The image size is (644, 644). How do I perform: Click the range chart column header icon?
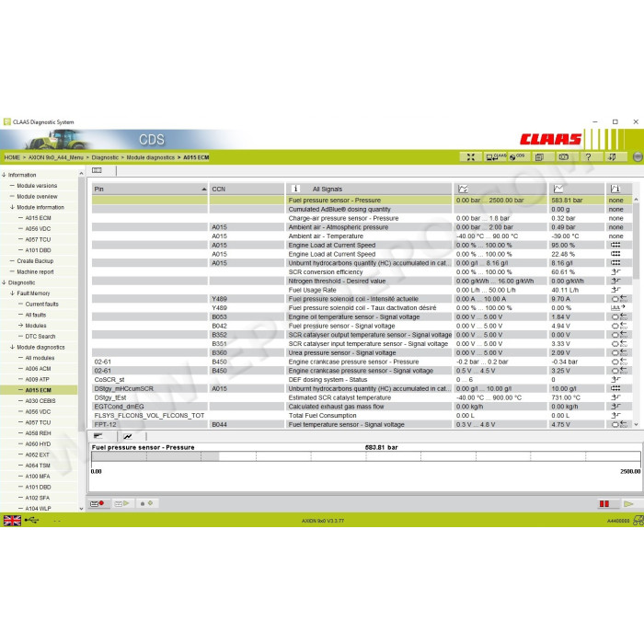click(x=463, y=189)
